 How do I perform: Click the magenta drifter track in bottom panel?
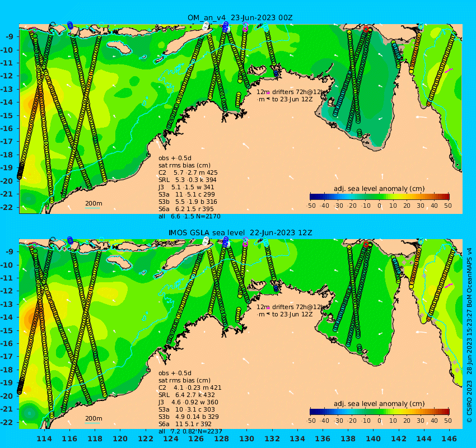[449, 285]
